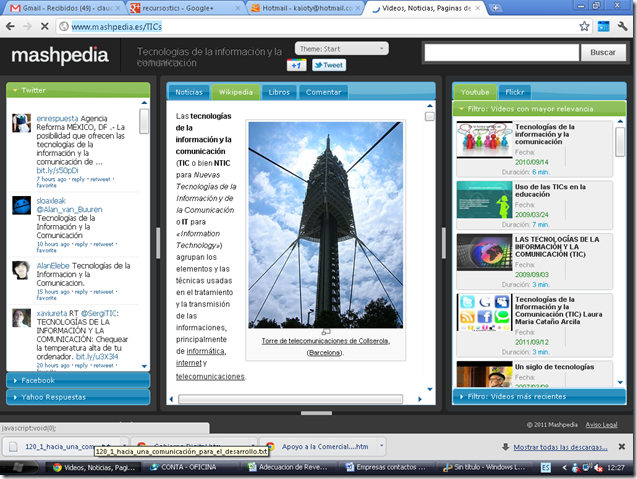Click Wikipedia panel scroll up arrow
This screenshot has height=479, width=637.
tap(430, 106)
